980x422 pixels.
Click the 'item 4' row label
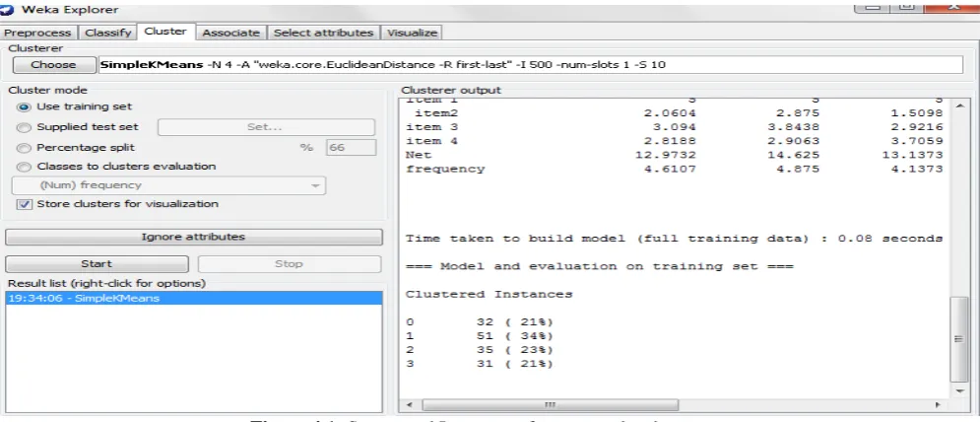(x=431, y=141)
